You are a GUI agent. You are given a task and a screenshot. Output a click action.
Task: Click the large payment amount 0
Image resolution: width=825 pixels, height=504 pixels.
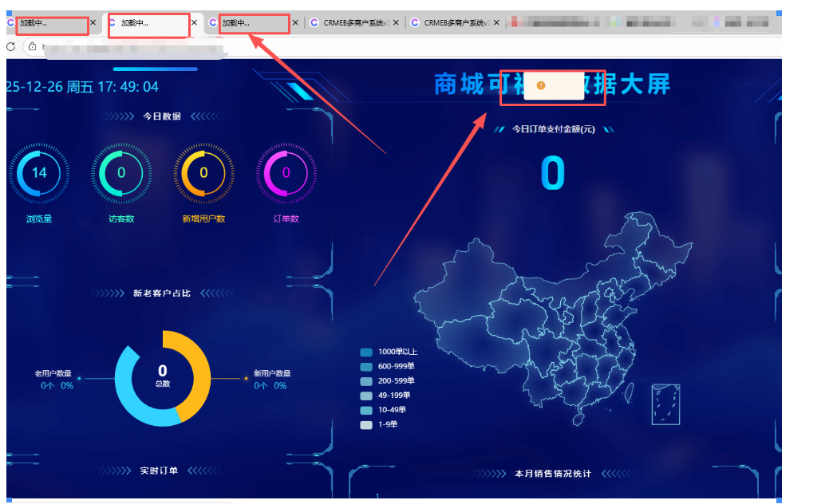click(553, 173)
